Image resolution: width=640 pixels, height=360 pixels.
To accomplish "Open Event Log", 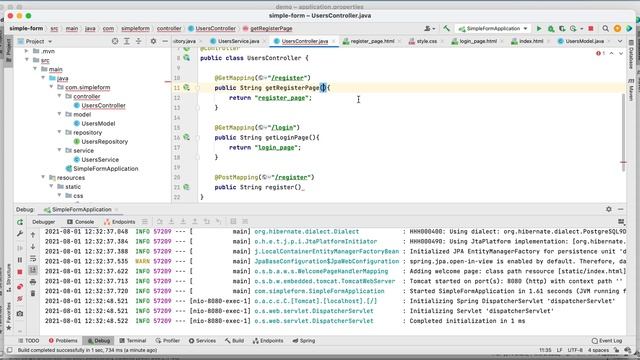I will [607, 340].
